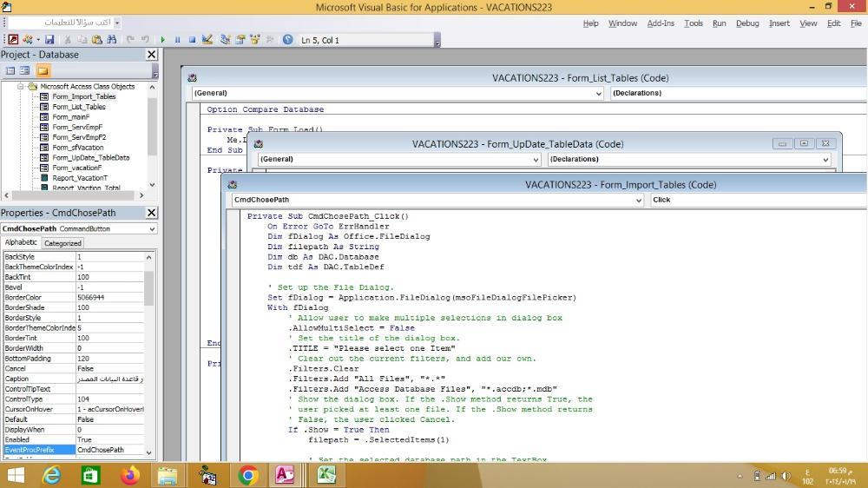Select the EventProcPrefix property row

(74, 450)
